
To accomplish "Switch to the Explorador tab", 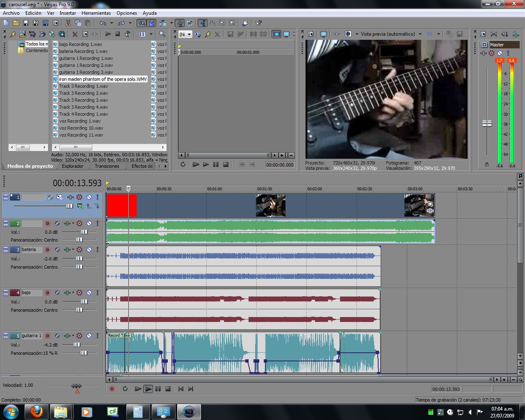I will [x=73, y=166].
